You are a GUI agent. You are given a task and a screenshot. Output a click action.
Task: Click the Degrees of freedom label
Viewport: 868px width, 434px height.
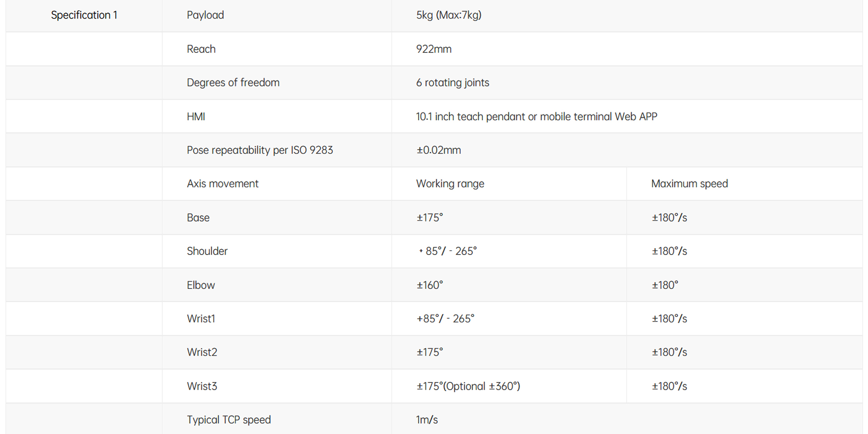[233, 83]
